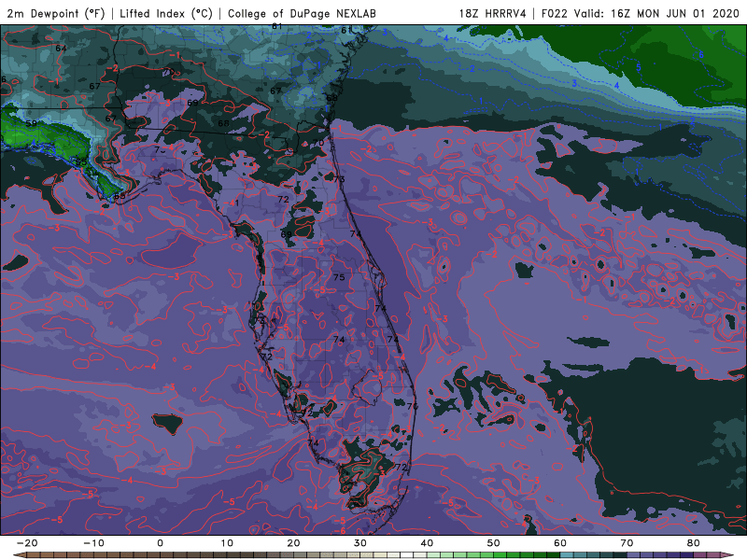The height and width of the screenshot is (560, 747).
Task: Click the '75' dewpoint value in central Florida
Action: 339,277
